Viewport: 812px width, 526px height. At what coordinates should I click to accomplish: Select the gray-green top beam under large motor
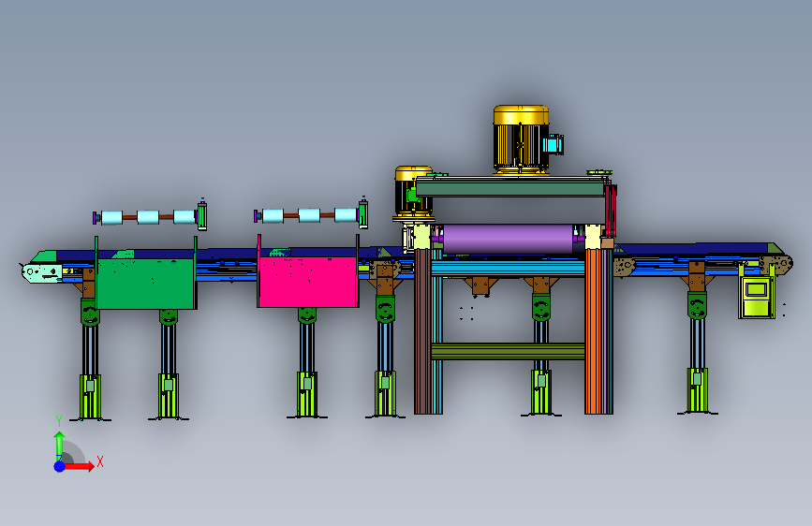(510, 187)
